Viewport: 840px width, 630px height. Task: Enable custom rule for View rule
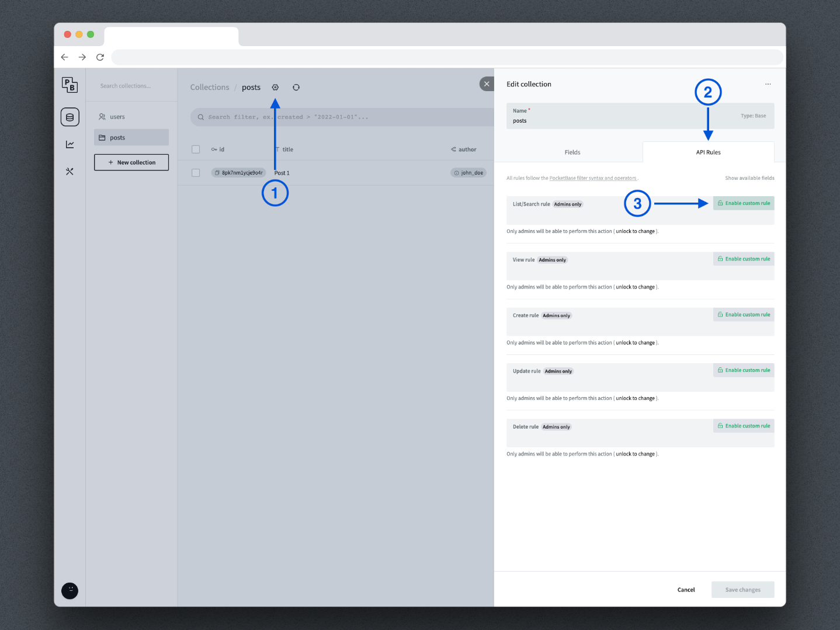click(x=744, y=259)
